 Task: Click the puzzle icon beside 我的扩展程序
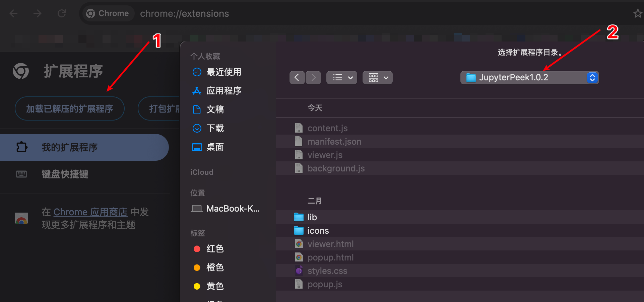pos(22,147)
